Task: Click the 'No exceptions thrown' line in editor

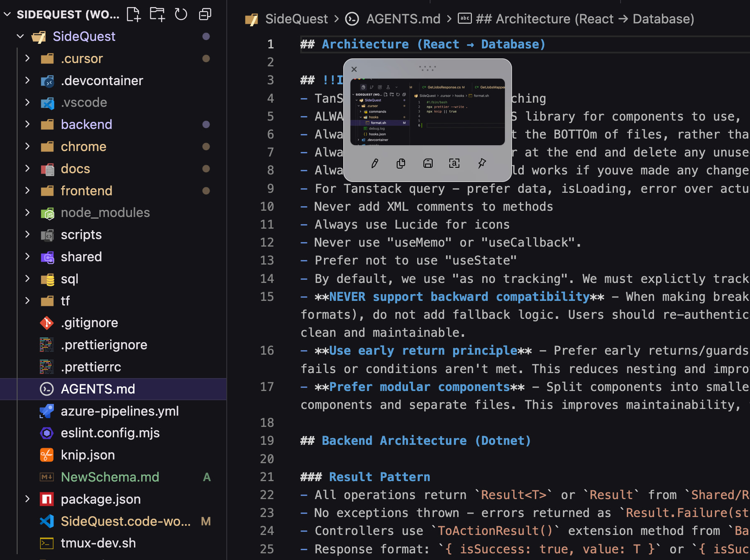Action: tap(525, 513)
